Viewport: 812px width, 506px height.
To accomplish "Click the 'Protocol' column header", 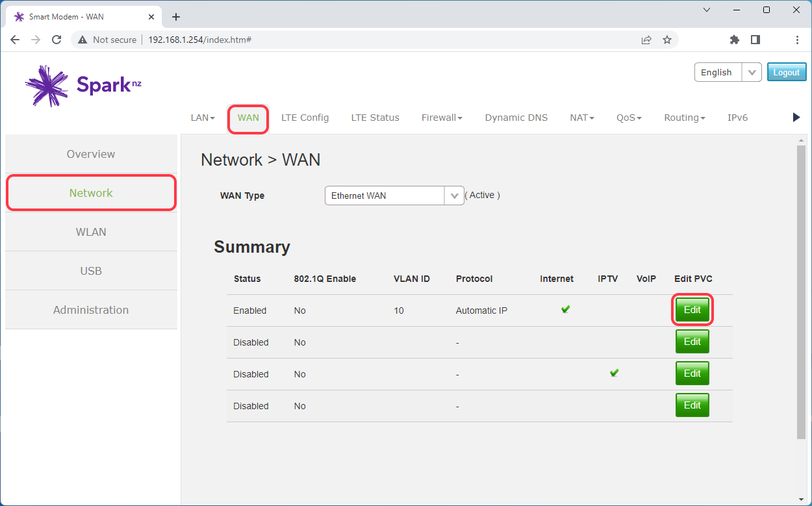I will click(x=474, y=279).
